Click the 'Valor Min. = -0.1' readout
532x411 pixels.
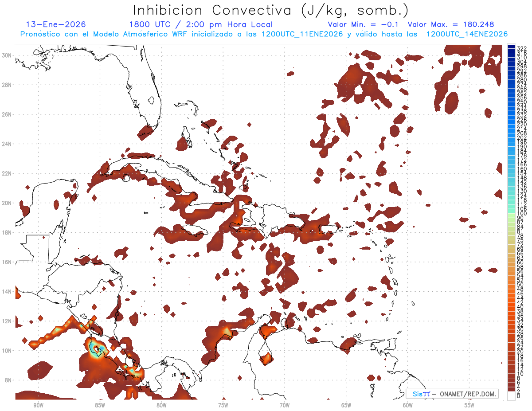point(363,24)
